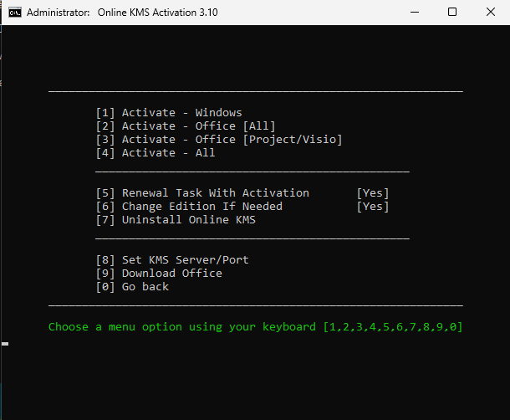Click '[6] Change Edition If Needed' text

189,207
